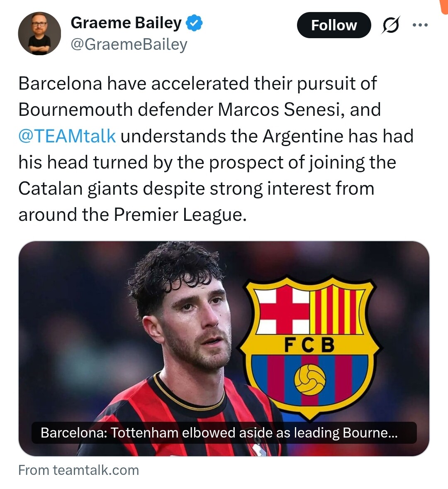Open Graeme Bailey's profile picture
This screenshot has width=448, height=489.
click(x=39, y=34)
